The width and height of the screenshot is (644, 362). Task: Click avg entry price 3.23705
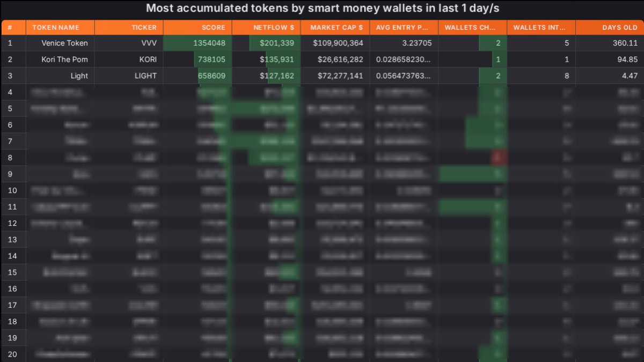coord(416,43)
